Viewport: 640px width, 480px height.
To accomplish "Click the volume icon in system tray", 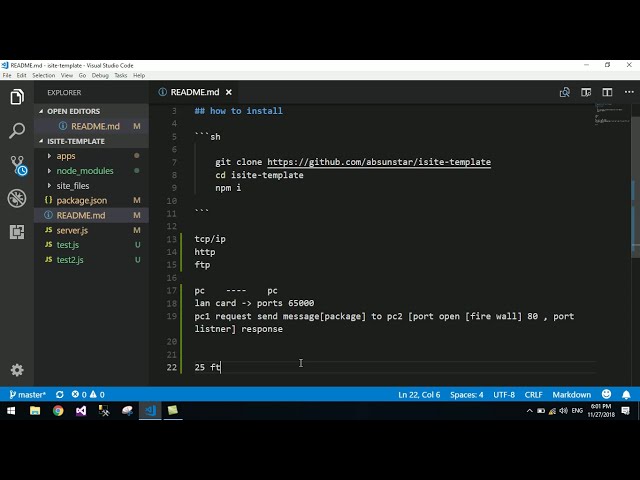I will [x=564, y=411].
